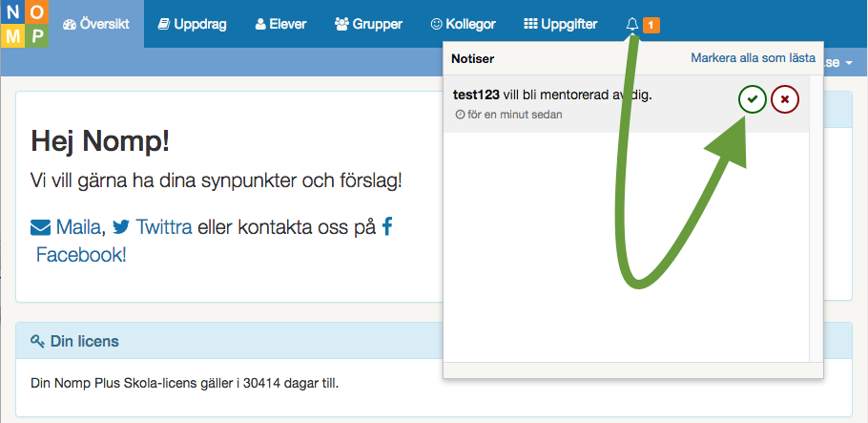Click the Maila link
The height and width of the screenshot is (423, 868).
(x=78, y=227)
